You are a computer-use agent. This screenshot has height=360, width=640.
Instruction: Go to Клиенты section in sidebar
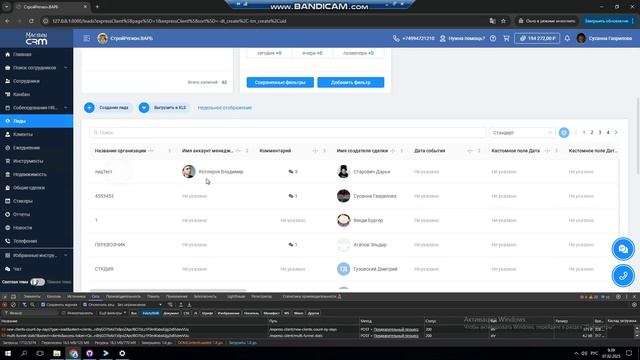coord(22,134)
